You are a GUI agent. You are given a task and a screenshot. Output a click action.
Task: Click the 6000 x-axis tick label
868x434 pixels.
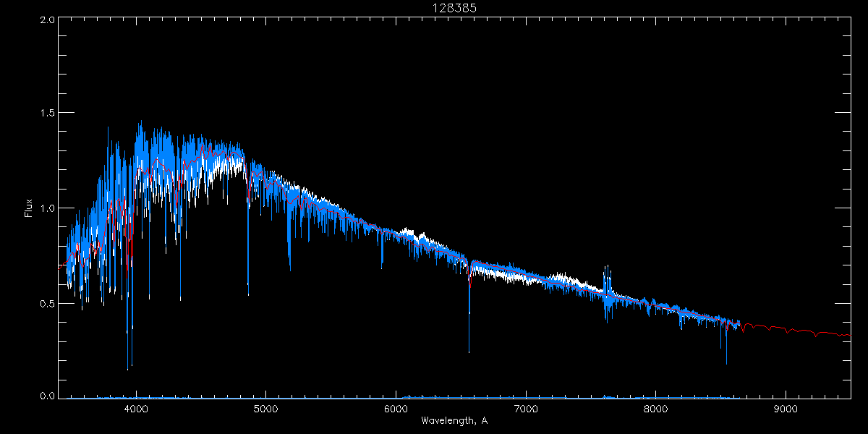(396, 409)
